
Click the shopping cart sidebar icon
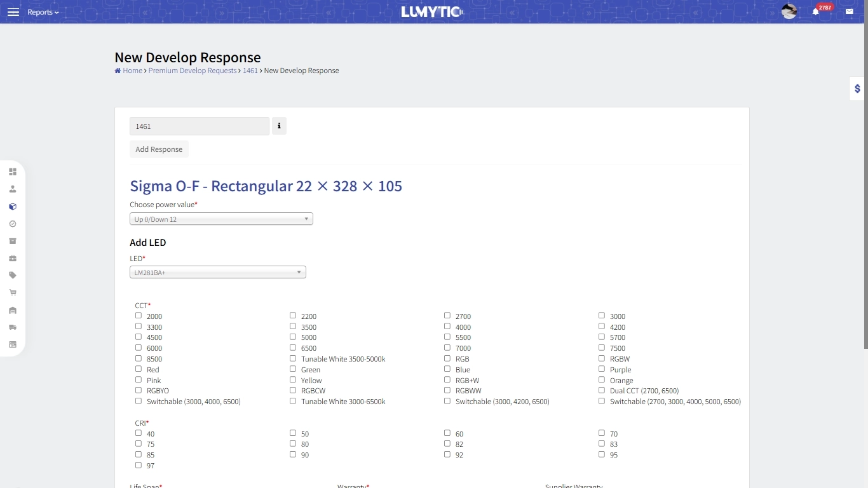pos(13,293)
